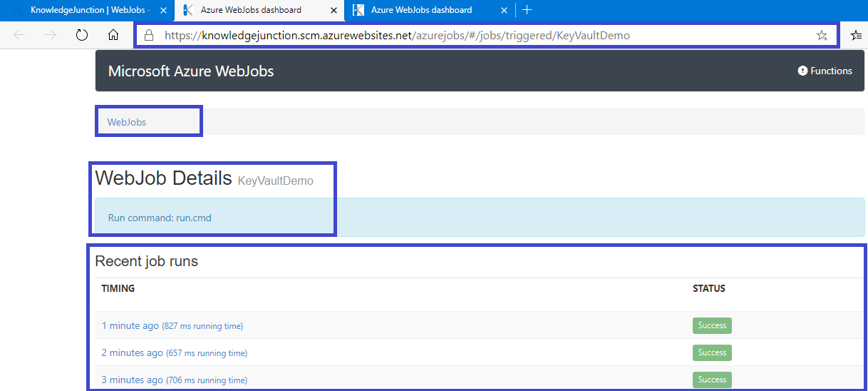Screen dimensions: 868x391
Task: Go forward with the browser forward arrow
Action: [x=51, y=35]
